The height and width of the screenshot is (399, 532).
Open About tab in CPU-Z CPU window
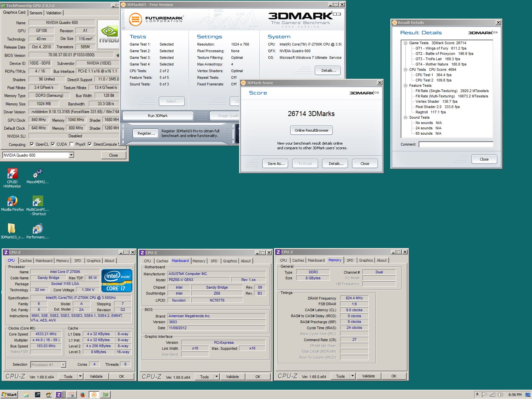[109, 261]
